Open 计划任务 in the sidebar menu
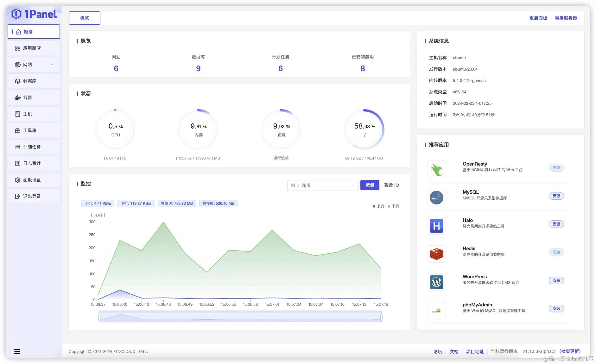Screen dimensions: 596x364 click(34, 147)
